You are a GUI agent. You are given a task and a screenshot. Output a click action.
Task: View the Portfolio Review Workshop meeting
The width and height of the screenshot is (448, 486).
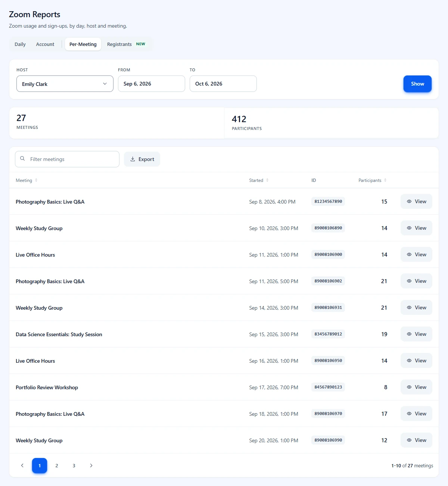416,387
